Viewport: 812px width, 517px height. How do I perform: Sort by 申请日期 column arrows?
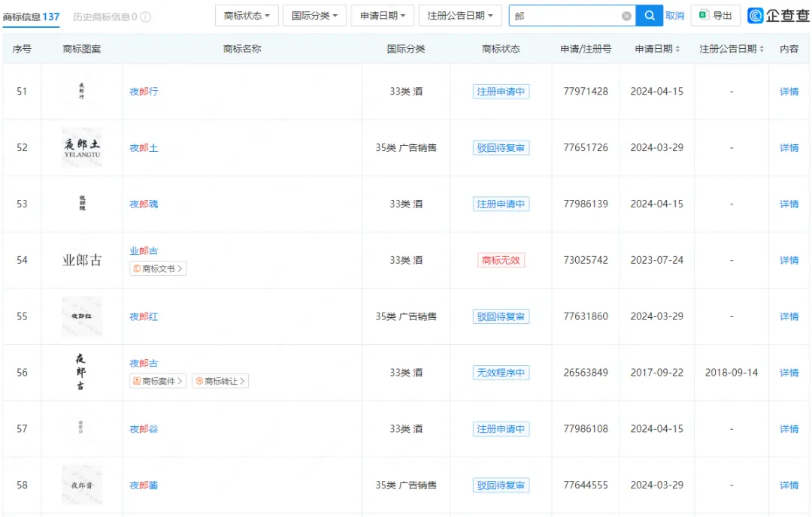click(677, 49)
